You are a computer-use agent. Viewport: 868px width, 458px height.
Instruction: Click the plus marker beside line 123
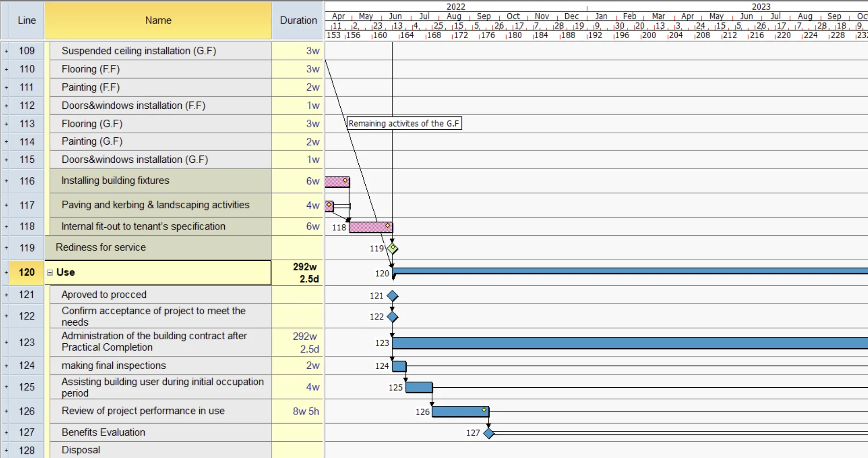[6, 342]
